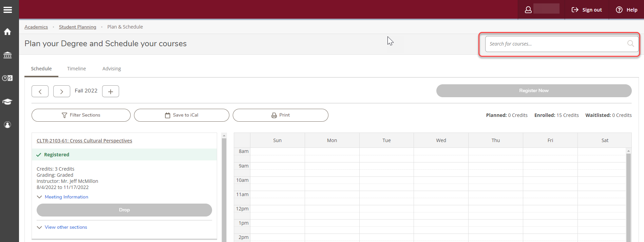
Task: Click the account user icon in header
Action: pyautogui.click(x=528, y=10)
